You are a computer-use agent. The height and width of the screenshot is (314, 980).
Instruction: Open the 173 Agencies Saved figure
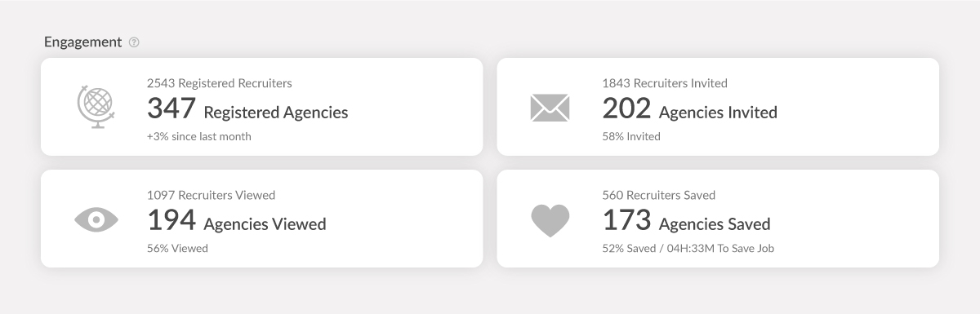pos(686,220)
